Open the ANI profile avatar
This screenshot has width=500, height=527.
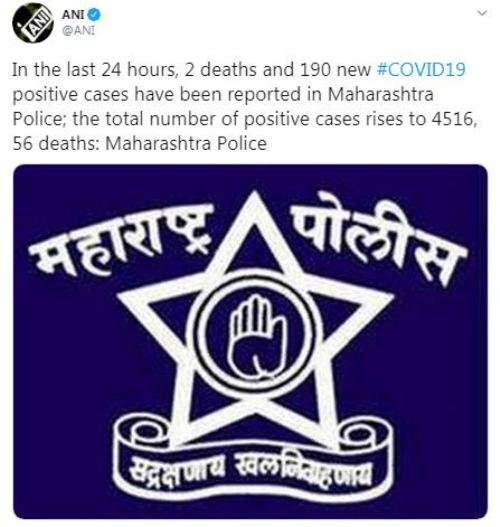[32, 23]
